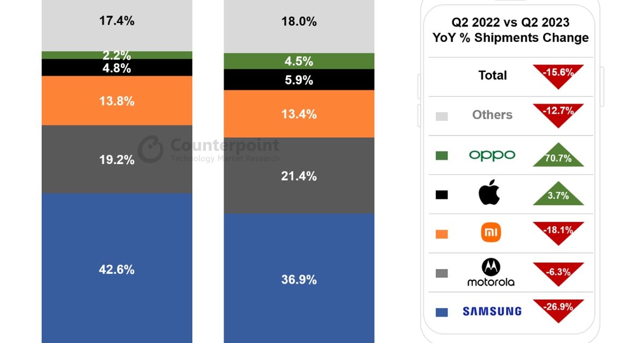Screen dimensions: 644x343
Task: Click the 36.9% blue bar segment
Action: (299, 279)
